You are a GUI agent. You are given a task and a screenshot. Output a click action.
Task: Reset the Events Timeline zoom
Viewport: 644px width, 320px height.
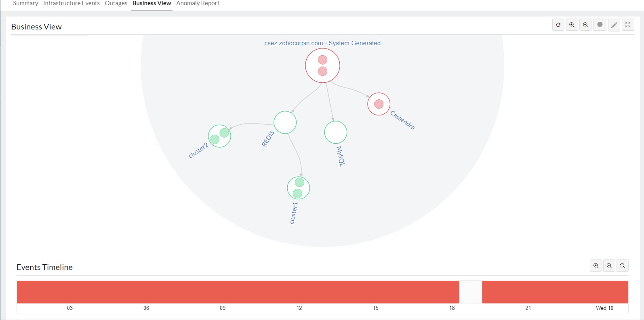[x=623, y=266]
